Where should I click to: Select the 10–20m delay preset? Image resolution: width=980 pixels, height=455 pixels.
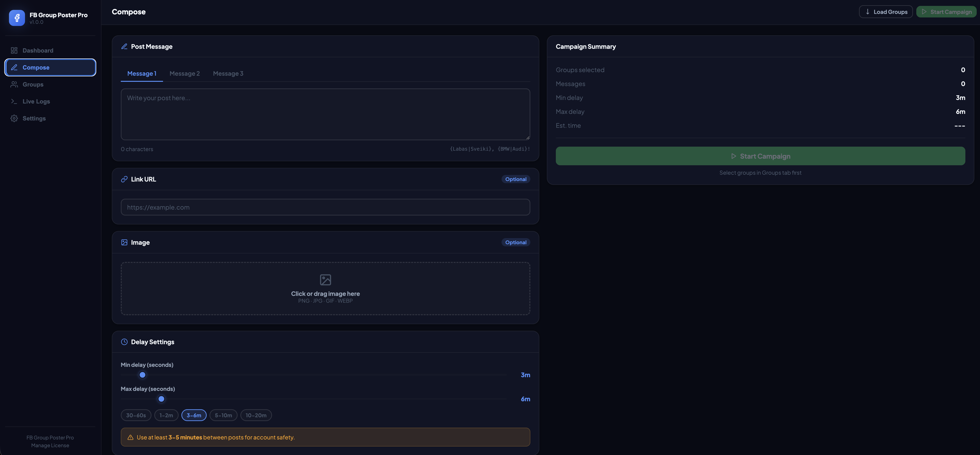(256, 415)
